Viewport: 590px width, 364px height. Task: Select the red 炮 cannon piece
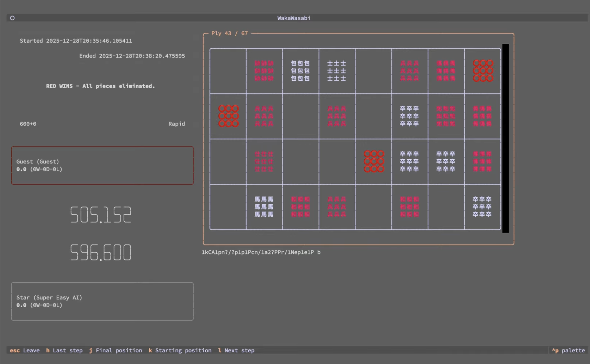tap(446, 116)
